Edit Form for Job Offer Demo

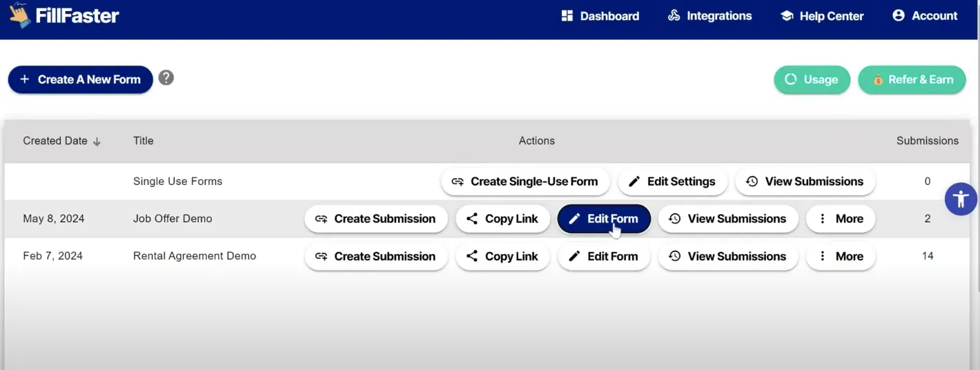point(604,219)
